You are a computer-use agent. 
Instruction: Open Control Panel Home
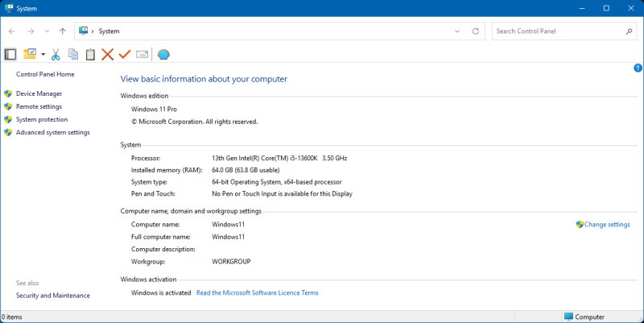pos(45,74)
